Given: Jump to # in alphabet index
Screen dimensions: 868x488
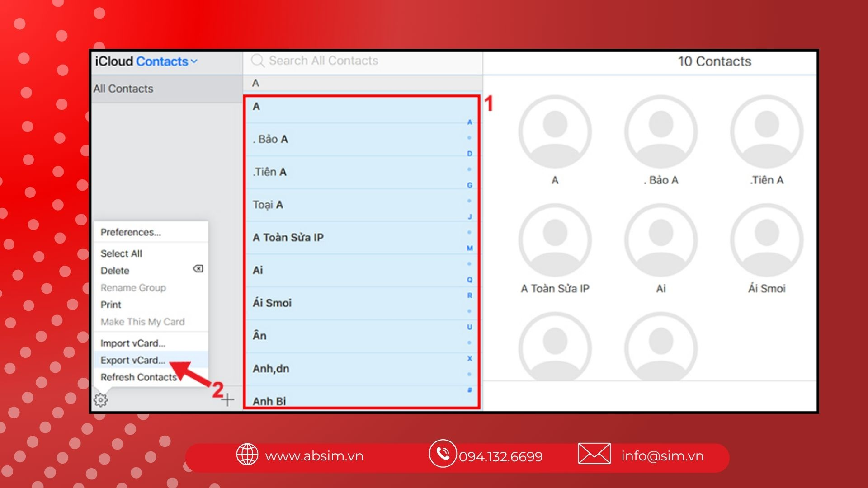Looking at the screenshot, I should (x=470, y=390).
